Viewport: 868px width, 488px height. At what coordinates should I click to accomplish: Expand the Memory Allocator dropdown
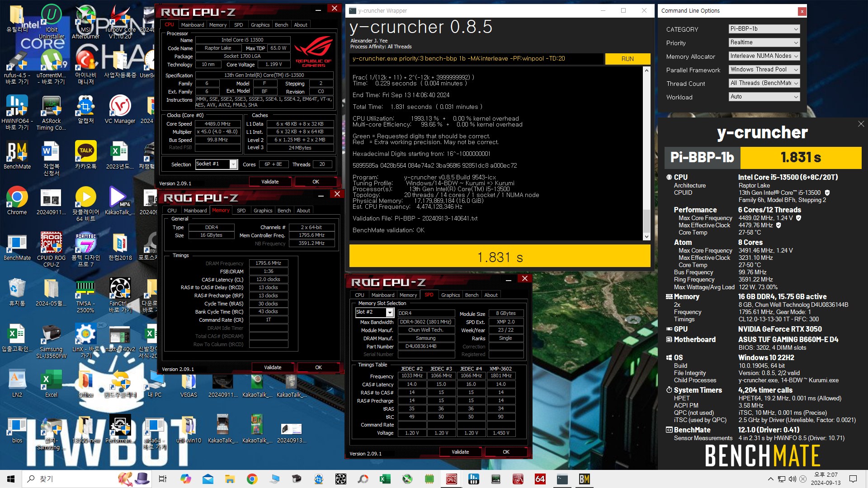[x=764, y=56]
